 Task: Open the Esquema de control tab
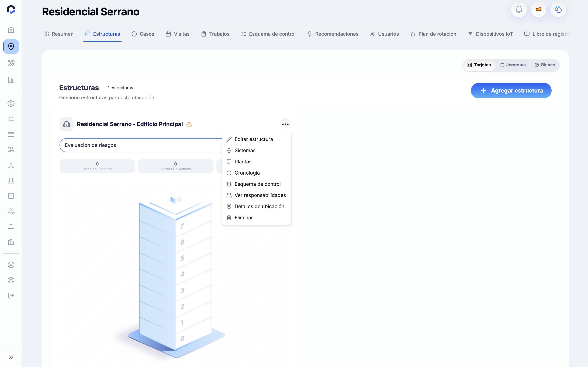tap(268, 34)
